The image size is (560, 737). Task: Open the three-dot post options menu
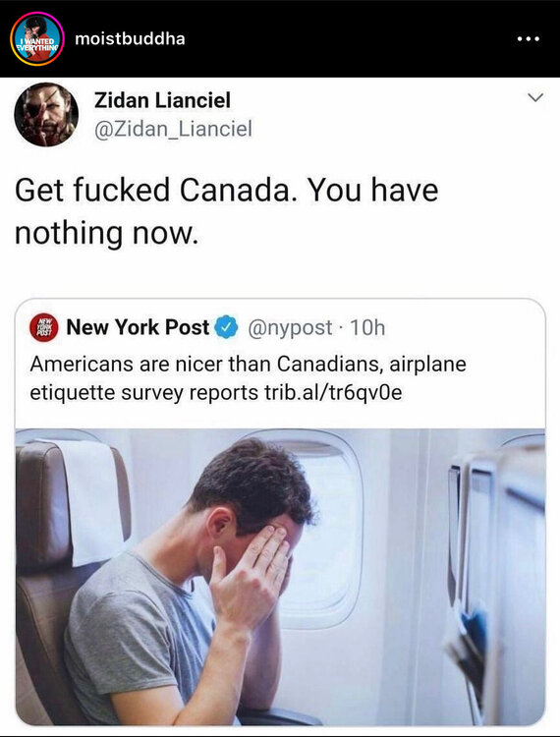528,39
